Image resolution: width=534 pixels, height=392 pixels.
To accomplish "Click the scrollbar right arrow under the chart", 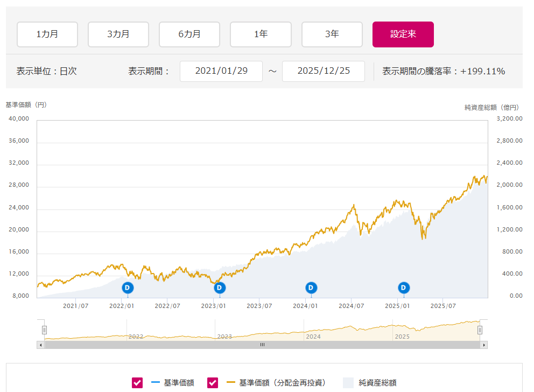I will pyautogui.click(x=484, y=345).
